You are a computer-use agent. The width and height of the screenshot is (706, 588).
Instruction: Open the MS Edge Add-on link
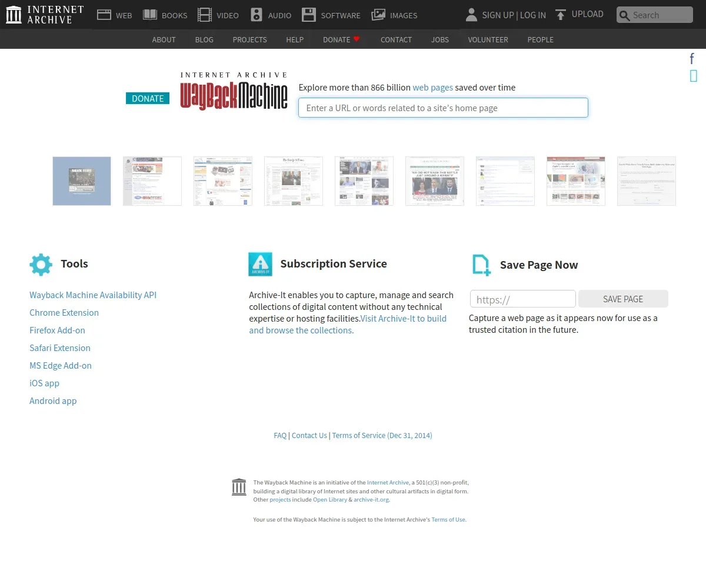pyautogui.click(x=61, y=366)
